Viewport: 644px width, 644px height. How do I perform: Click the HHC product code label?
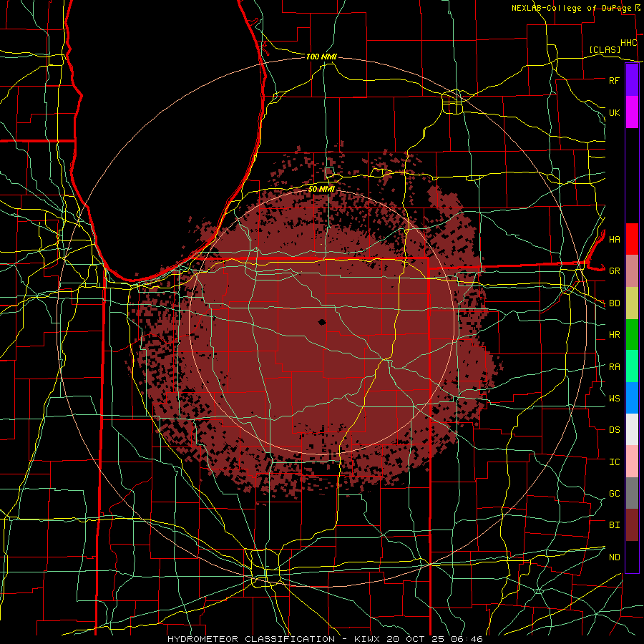628,43
